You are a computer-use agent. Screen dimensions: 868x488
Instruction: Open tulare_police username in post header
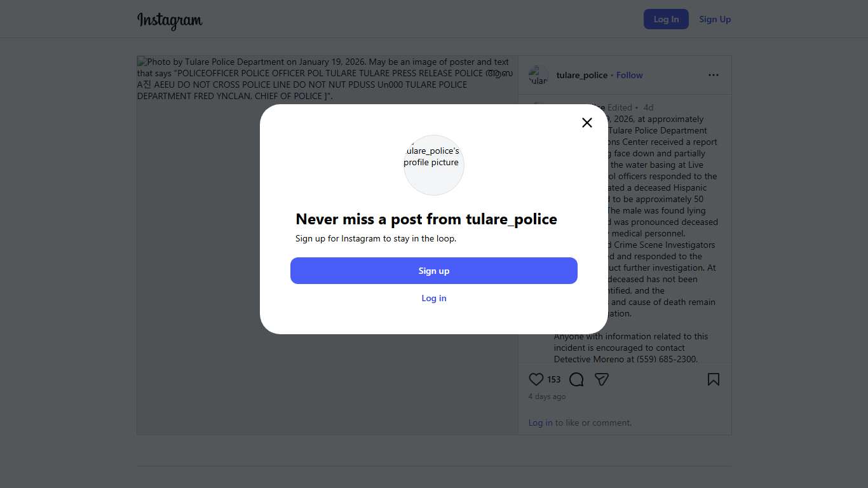(x=581, y=75)
